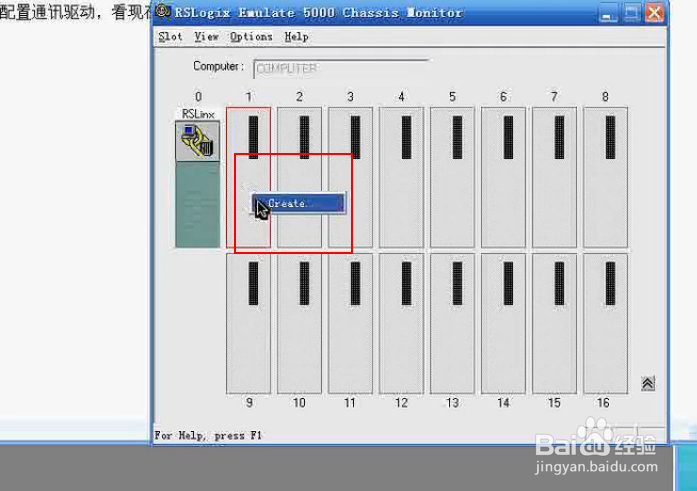The height and width of the screenshot is (491, 697).
Task: Select empty chassis slot 12
Action: coord(401,323)
